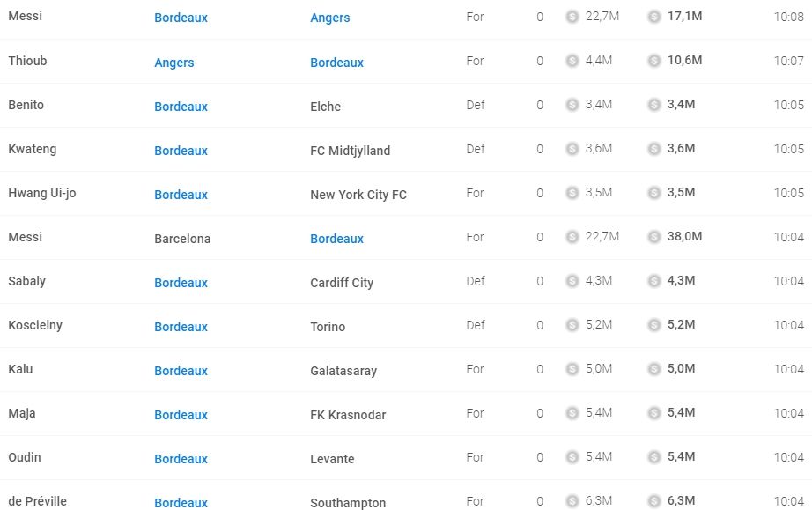Click the coin icon before Koscielny's 5,2M value

(x=572, y=325)
